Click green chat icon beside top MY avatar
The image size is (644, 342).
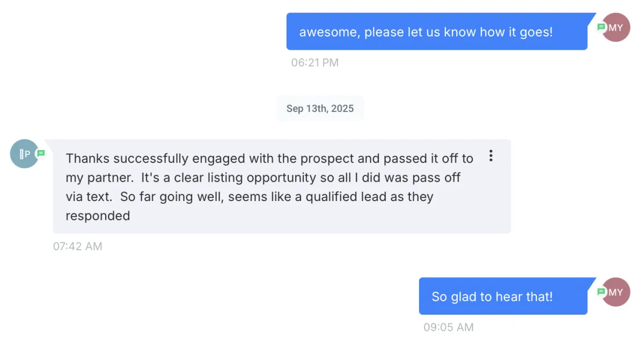click(601, 27)
